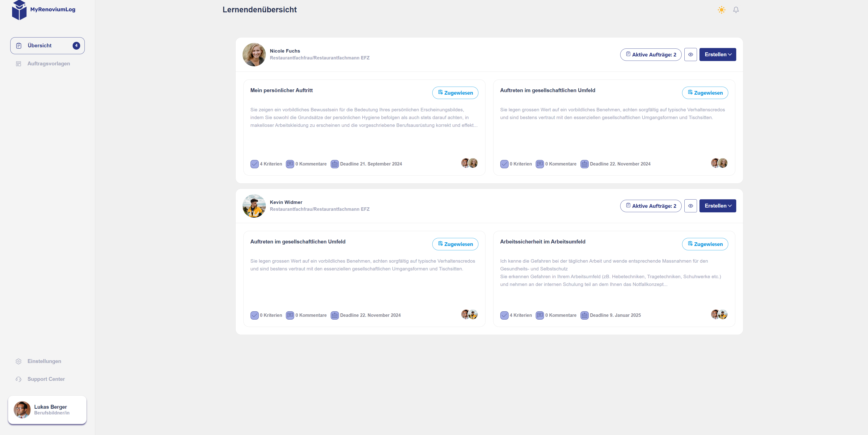Go to Auftragsvorlagen in the sidebar

[48, 64]
